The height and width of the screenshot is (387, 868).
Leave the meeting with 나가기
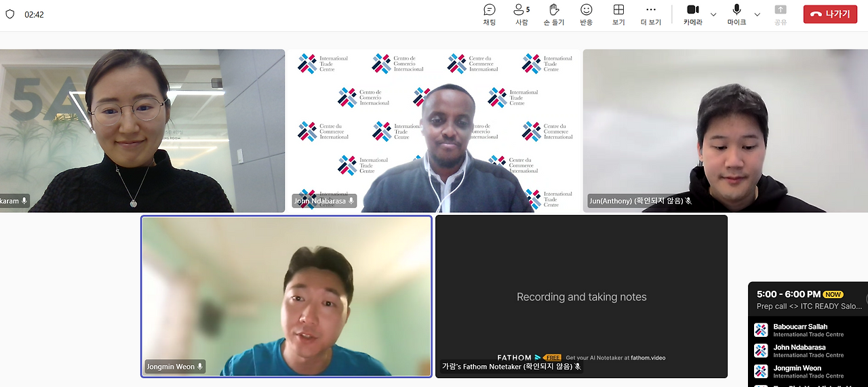830,14
